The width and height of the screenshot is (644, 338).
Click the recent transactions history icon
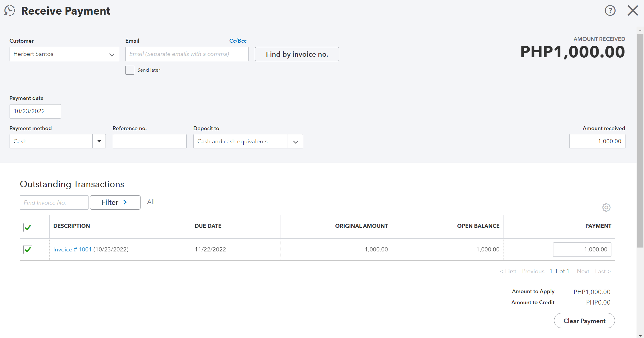tap(10, 11)
